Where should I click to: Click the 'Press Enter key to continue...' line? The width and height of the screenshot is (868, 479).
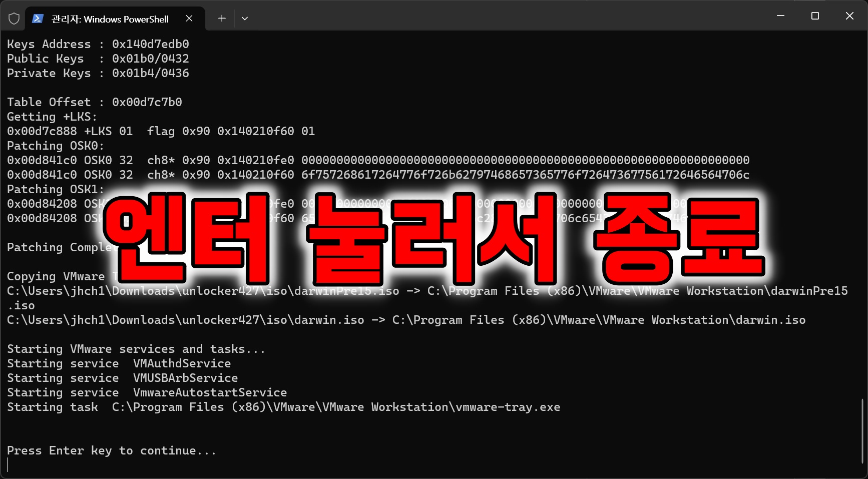112,450
